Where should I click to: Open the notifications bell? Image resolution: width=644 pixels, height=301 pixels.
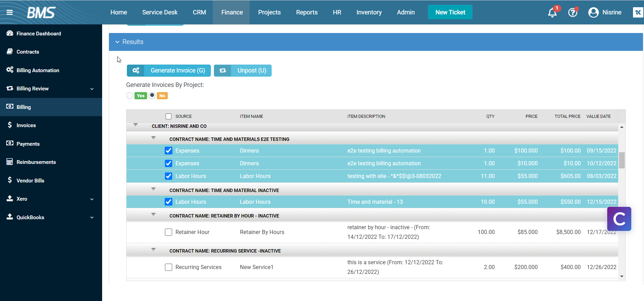tap(552, 13)
